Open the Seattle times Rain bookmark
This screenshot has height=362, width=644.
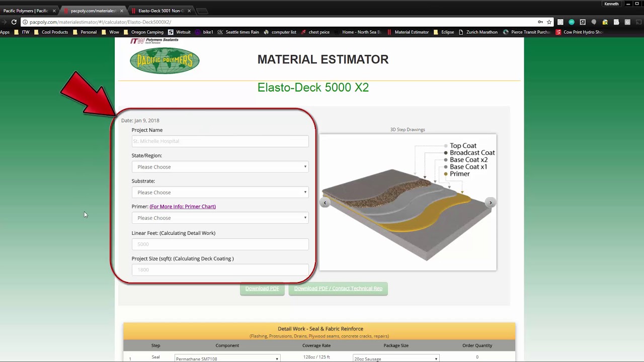point(238,32)
